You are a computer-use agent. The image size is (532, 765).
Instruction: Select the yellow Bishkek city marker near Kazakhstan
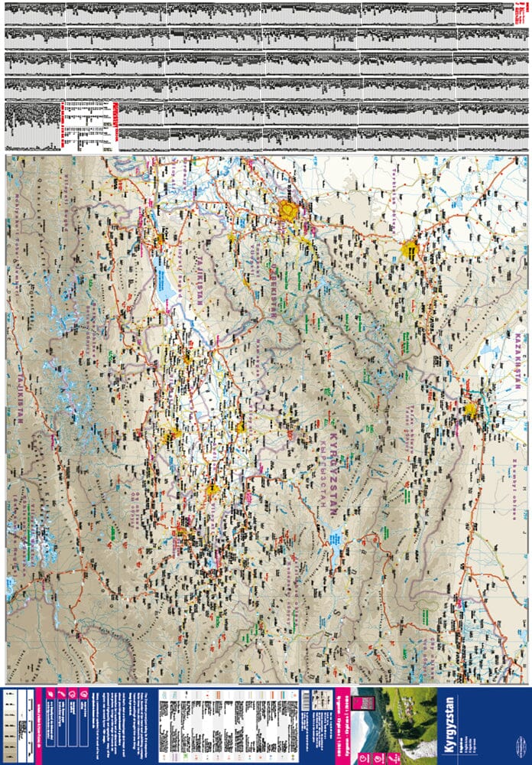[470, 409]
